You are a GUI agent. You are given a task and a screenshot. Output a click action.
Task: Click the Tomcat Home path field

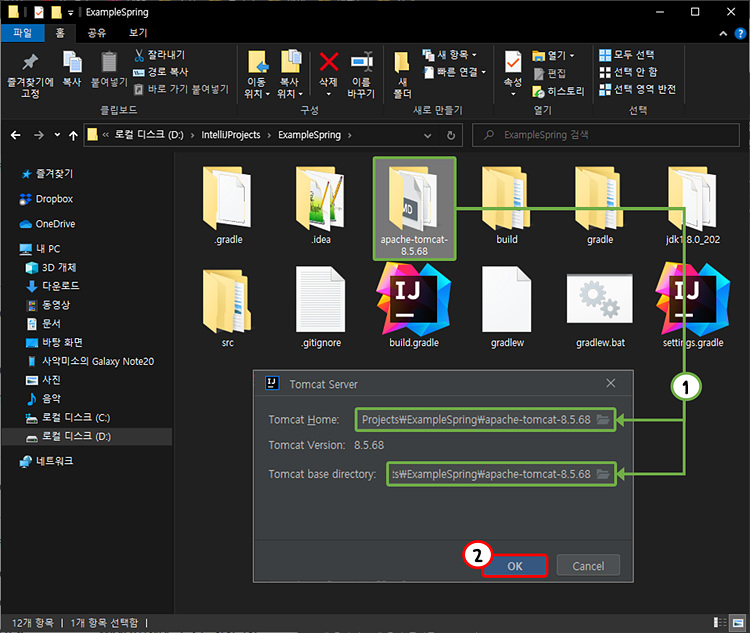click(x=485, y=420)
